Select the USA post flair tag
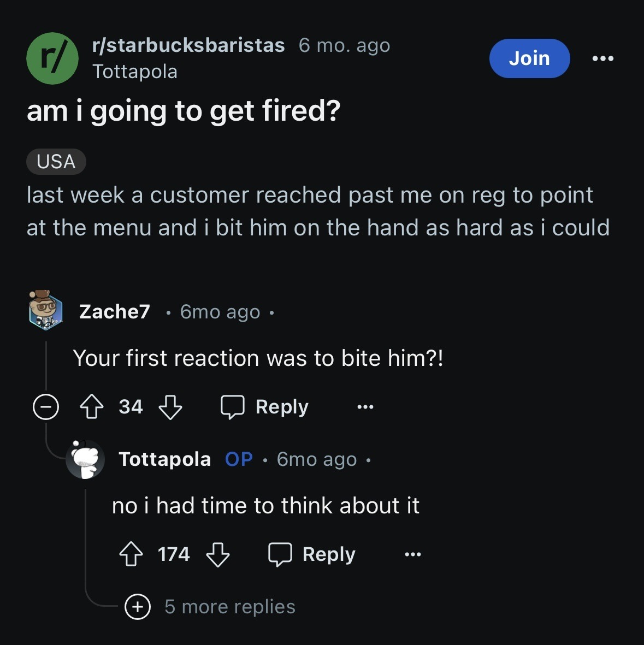 [56, 162]
